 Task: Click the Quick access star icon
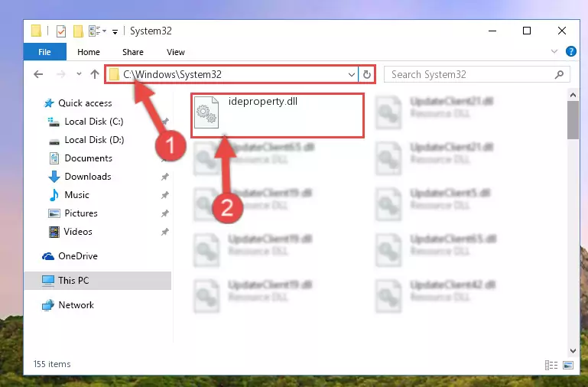(49, 103)
